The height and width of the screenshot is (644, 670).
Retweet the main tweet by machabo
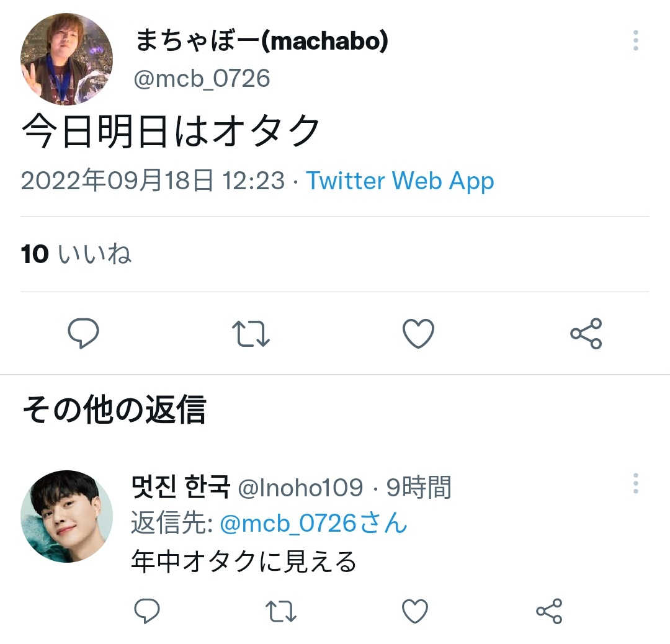[251, 333]
